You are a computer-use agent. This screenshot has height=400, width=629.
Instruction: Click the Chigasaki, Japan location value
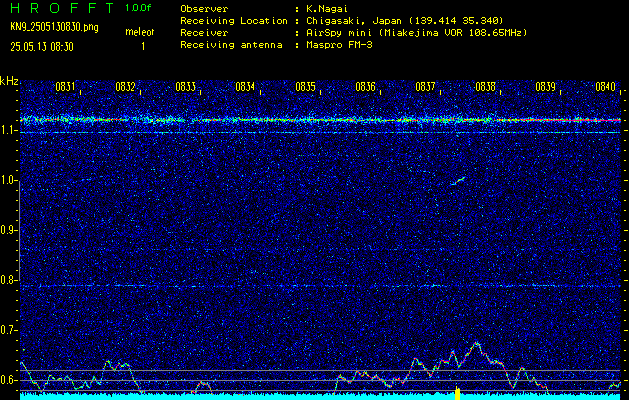pos(404,21)
